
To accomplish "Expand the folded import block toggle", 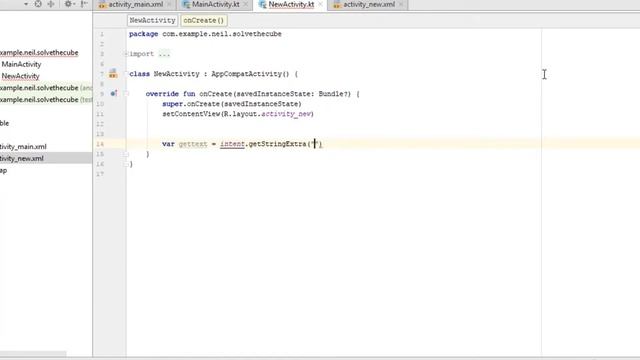I will (x=126, y=54).
